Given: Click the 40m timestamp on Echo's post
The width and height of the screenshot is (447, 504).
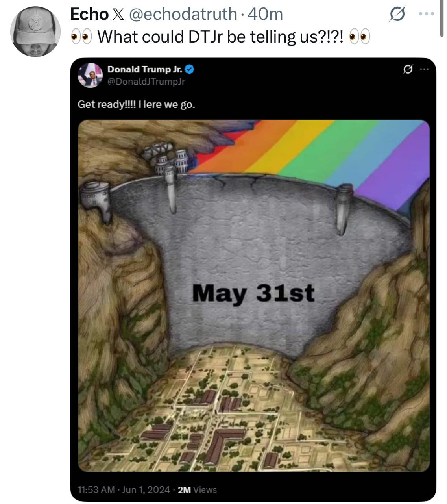Looking at the screenshot, I should [266, 14].
